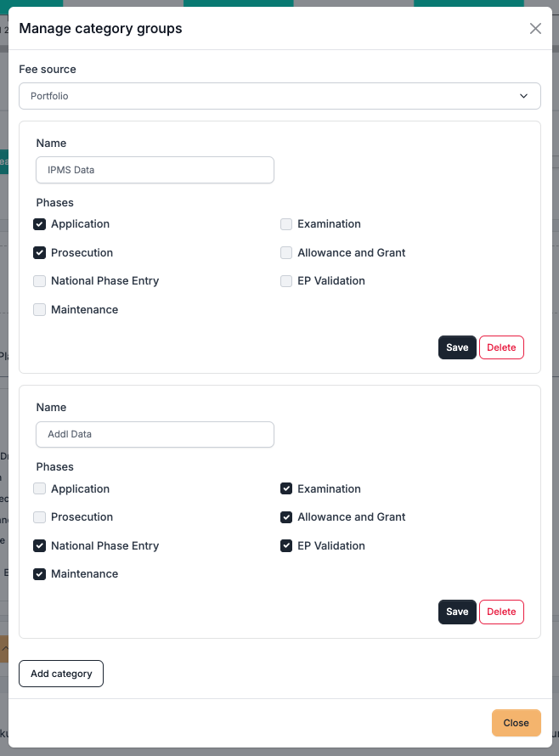Enable the Application phase for Addl Data

click(x=39, y=488)
